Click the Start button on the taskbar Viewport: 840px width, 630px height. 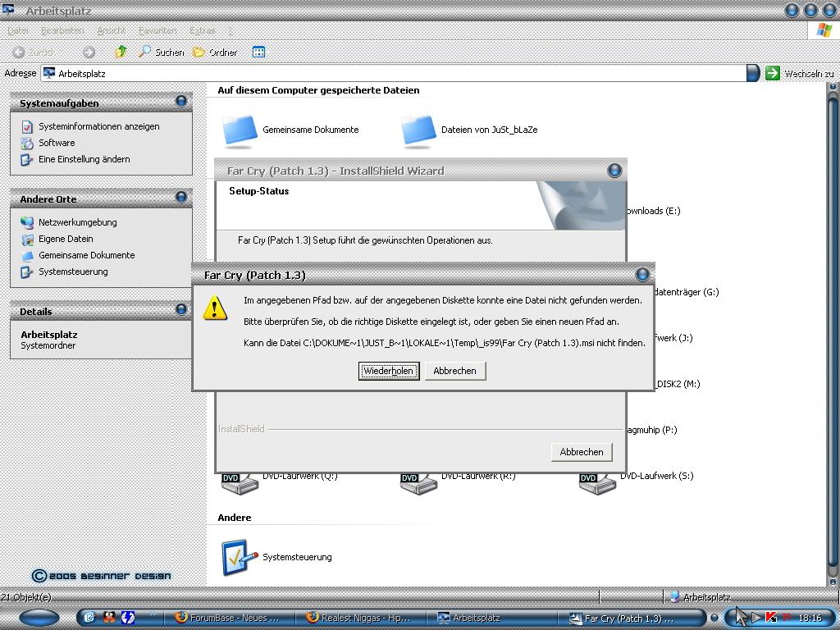39,618
